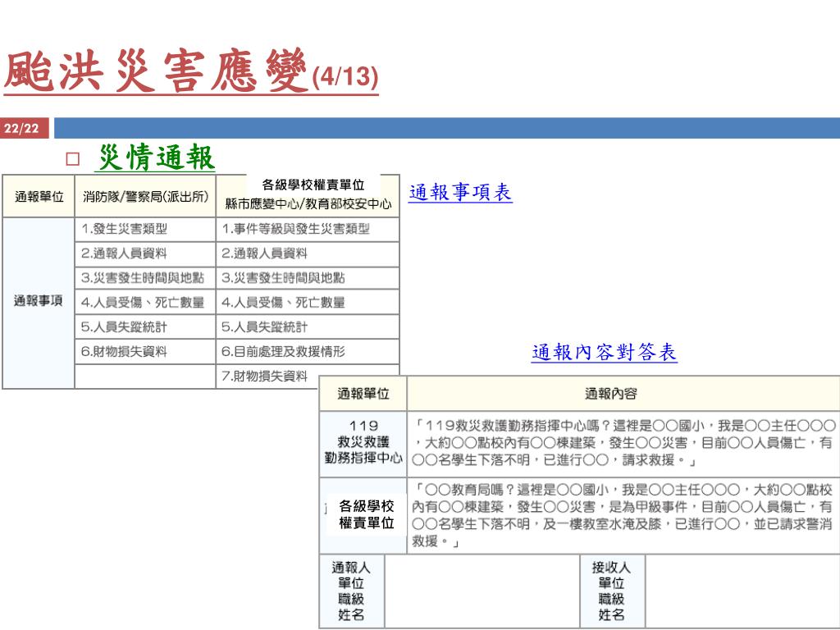Click 2.通報人員資料 in the 消防隊 column
The width and height of the screenshot is (840, 630).
point(145,254)
